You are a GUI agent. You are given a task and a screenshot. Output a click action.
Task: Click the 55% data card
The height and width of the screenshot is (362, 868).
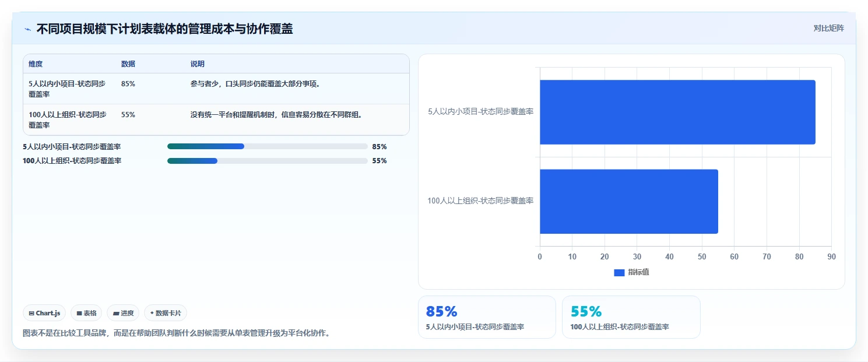631,317
